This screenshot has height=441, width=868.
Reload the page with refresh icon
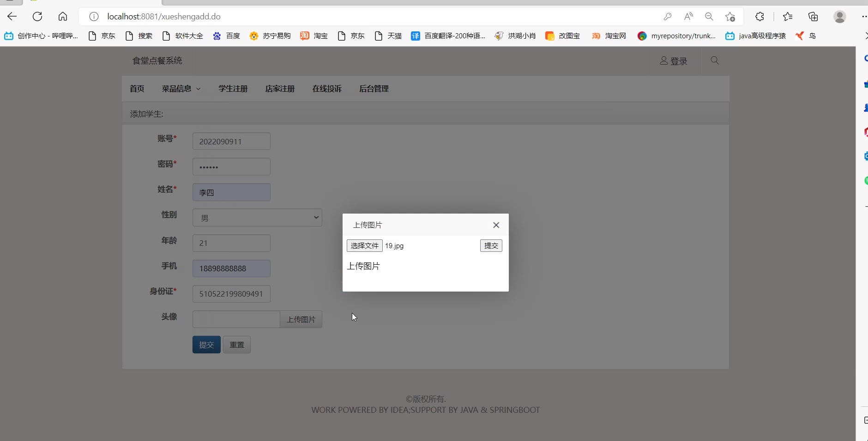[x=37, y=17]
